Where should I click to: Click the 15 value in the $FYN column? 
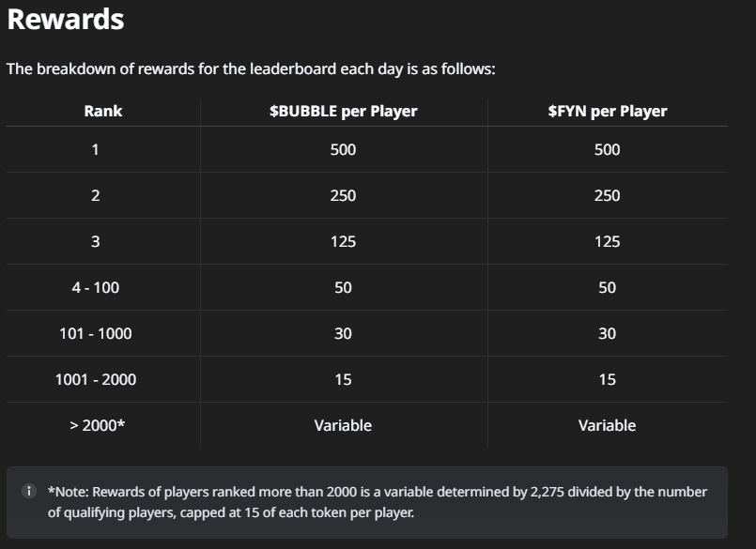[x=607, y=379]
